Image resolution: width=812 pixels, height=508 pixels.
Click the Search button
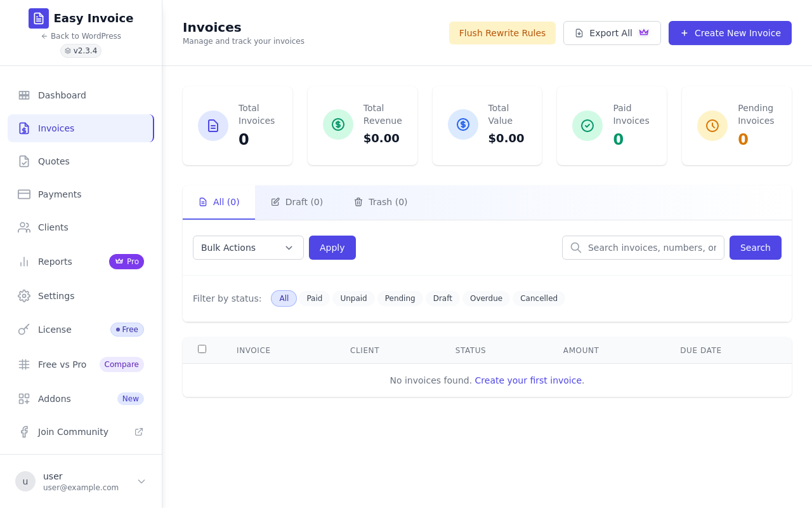[x=756, y=248]
